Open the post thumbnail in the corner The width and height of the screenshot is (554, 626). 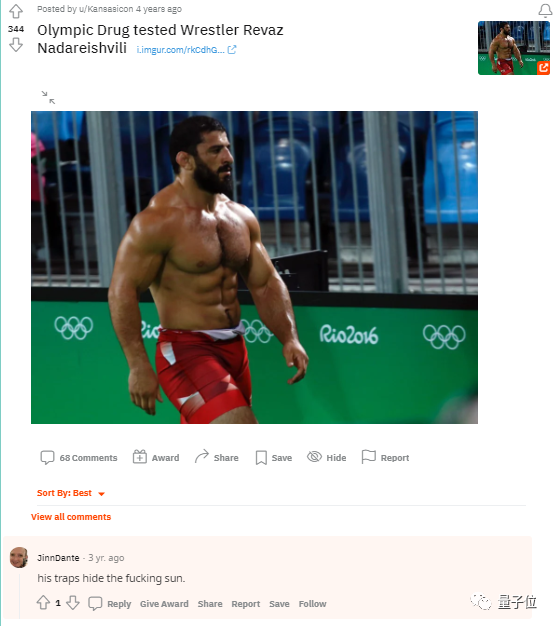pyautogui.click(x=514, y=48)
